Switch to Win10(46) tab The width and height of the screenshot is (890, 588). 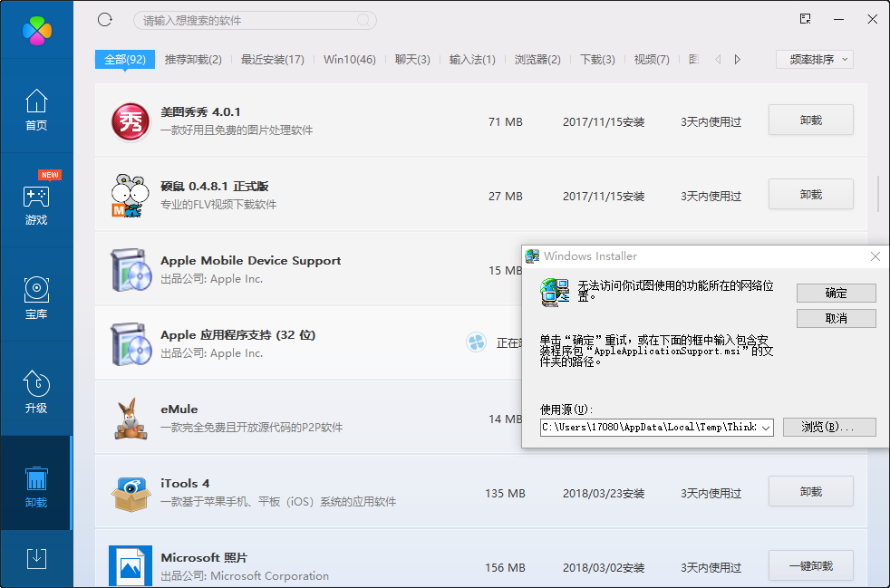coord(350,59)
